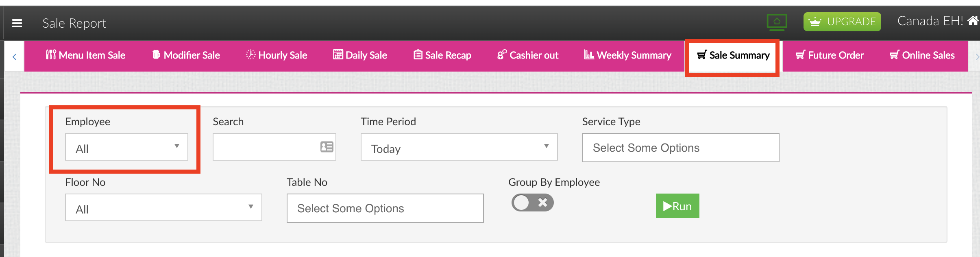Viewport: 980px width, 257px height.
Task: Switch to the Menu Item Sale tab
Action: pyautogui.click(x=85, y=55)
